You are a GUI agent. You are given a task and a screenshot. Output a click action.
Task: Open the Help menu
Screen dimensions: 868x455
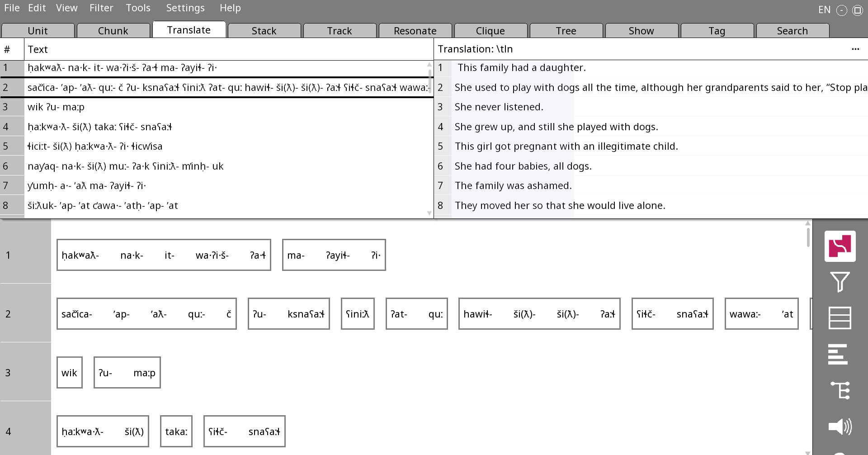coord(230,8)
